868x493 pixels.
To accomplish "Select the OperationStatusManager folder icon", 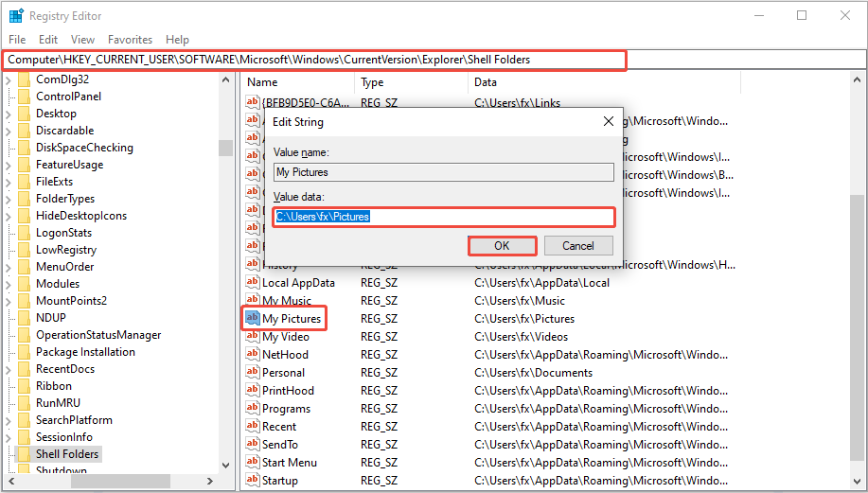I will pos(24,335).
